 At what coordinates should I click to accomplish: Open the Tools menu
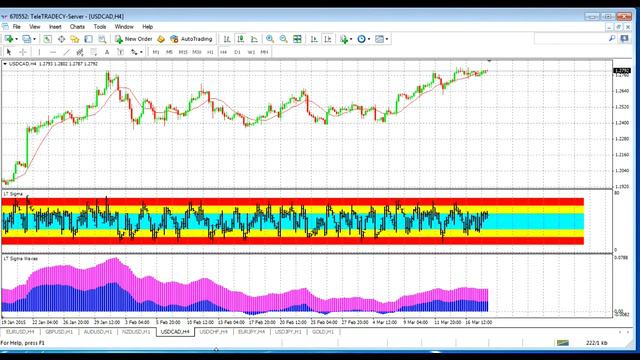click(100, 27)
